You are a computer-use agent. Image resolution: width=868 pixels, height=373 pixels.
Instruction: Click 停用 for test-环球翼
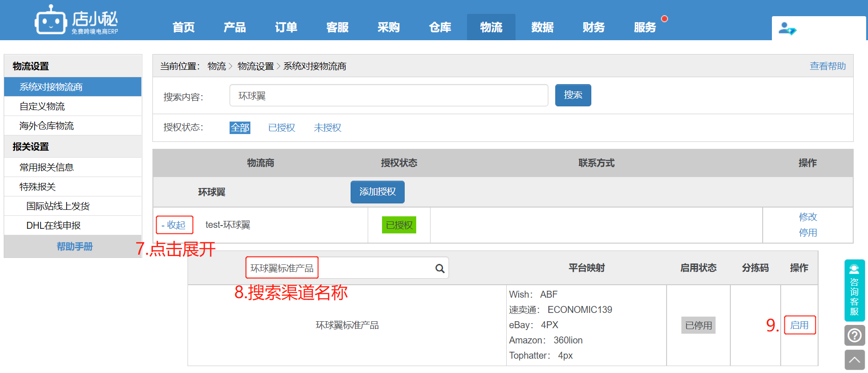pyautogui.click(x=808, y=232)
